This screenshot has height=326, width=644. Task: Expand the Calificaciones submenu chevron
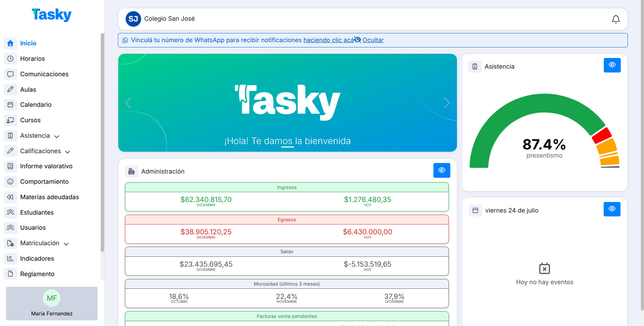tap(68, 152)
